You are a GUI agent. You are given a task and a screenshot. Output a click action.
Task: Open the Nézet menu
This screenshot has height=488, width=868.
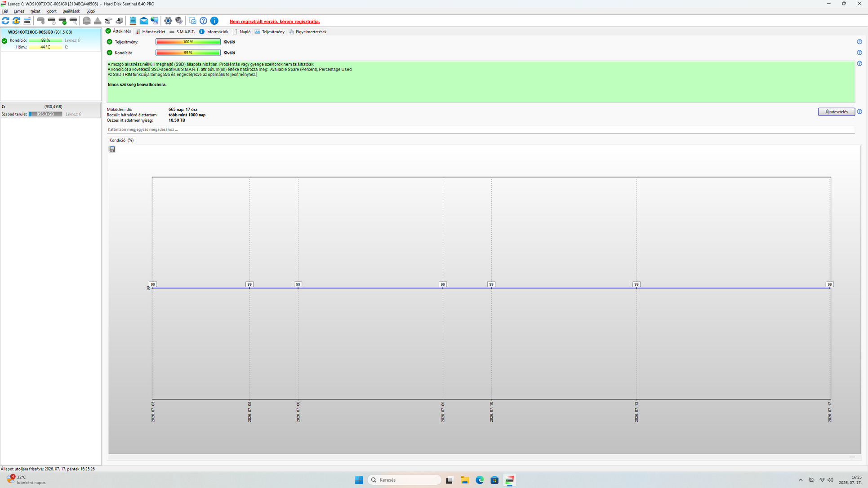tap(35, 11)
